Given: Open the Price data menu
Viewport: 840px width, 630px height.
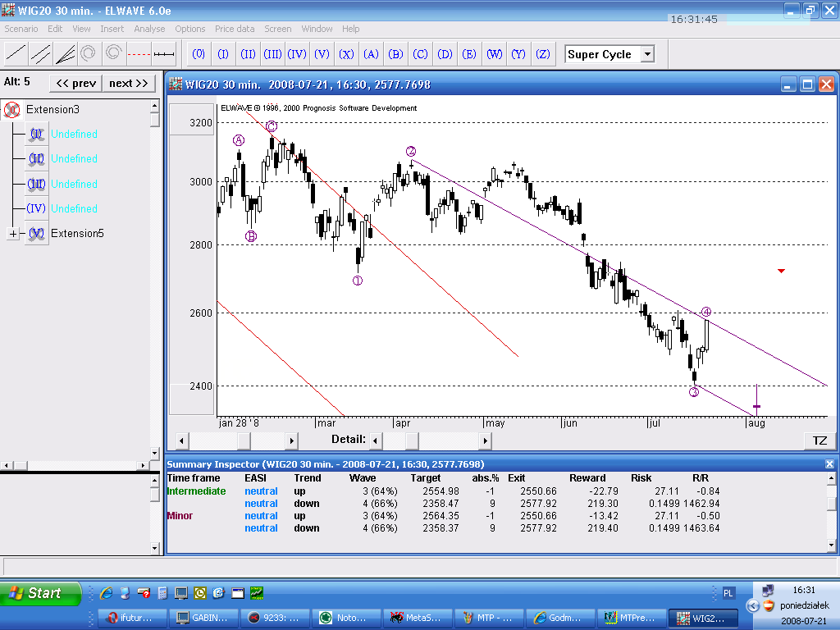Looking at the screenshot, I should [235, 29].
